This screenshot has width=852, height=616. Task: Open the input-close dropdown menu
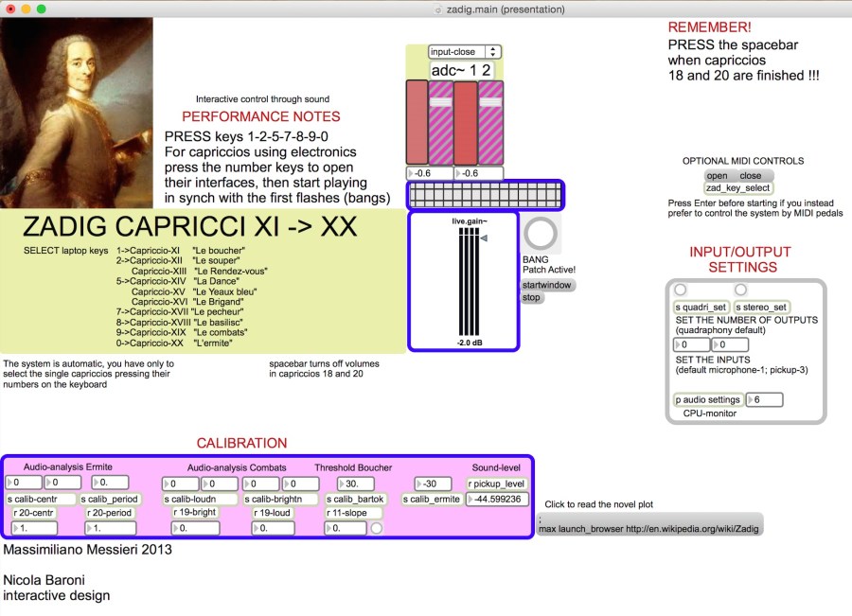tap(464, 52)
